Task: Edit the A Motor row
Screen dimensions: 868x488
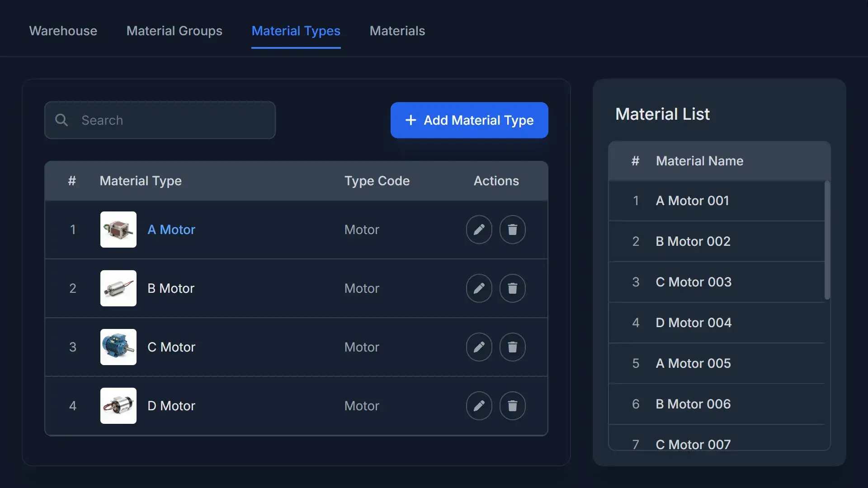Action: (479, 230)
